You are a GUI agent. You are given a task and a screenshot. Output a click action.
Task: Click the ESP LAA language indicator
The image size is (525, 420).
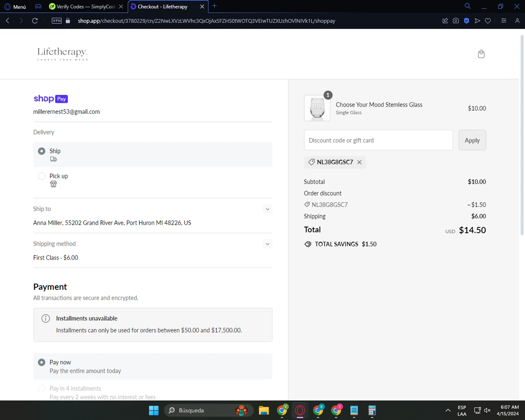[462, 411]
